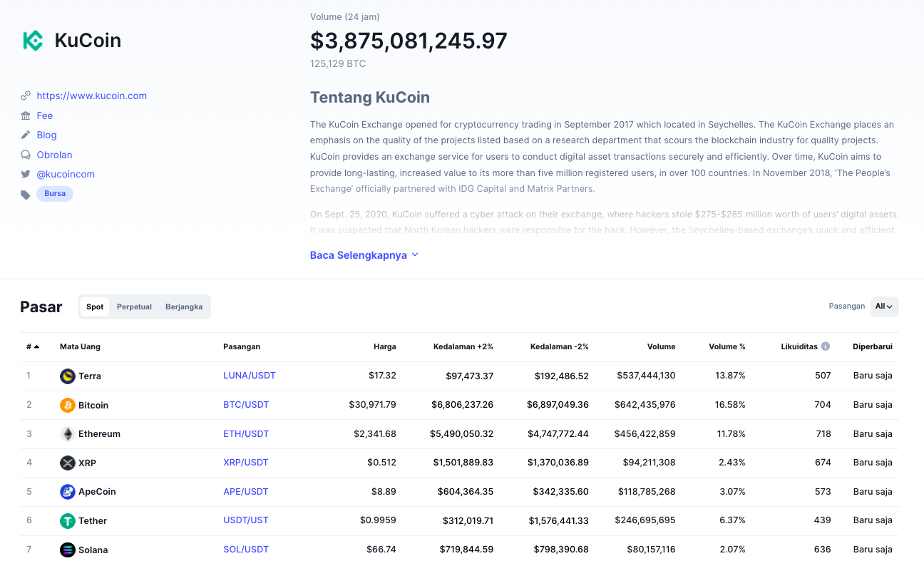Sort by Volume column header

(662, 346)
